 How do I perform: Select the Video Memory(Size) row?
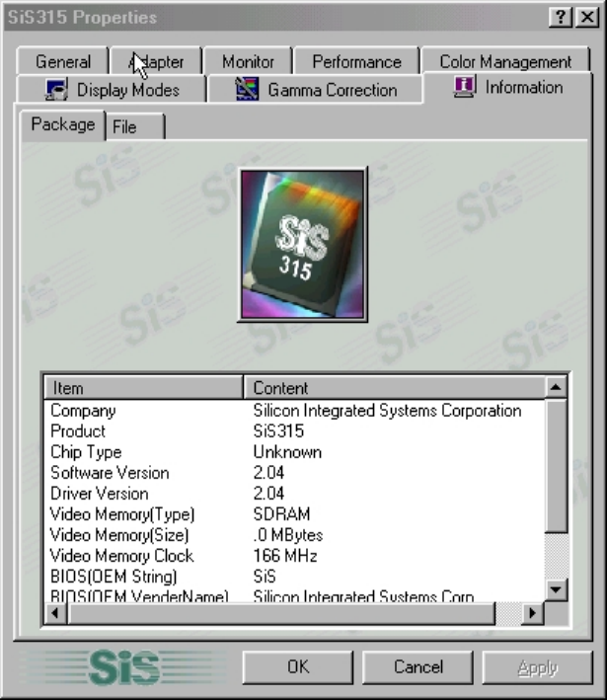point(294,535)
